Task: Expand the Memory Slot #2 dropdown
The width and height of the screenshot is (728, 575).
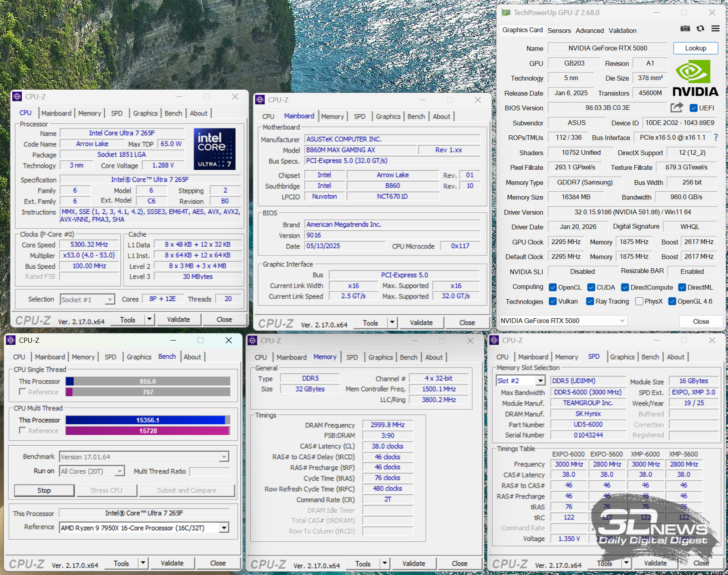Action: coord(540,381)
